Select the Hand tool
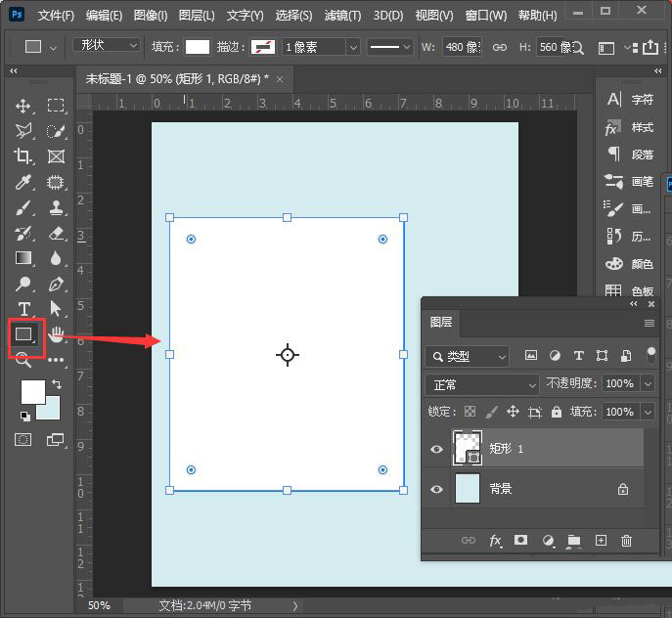Viewport: 672px width, 618px height. [57, 334]
